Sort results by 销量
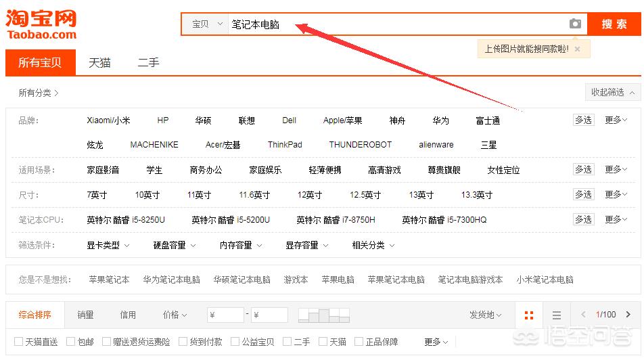This screenshot has width=644, height=358. tap(85, 315)
